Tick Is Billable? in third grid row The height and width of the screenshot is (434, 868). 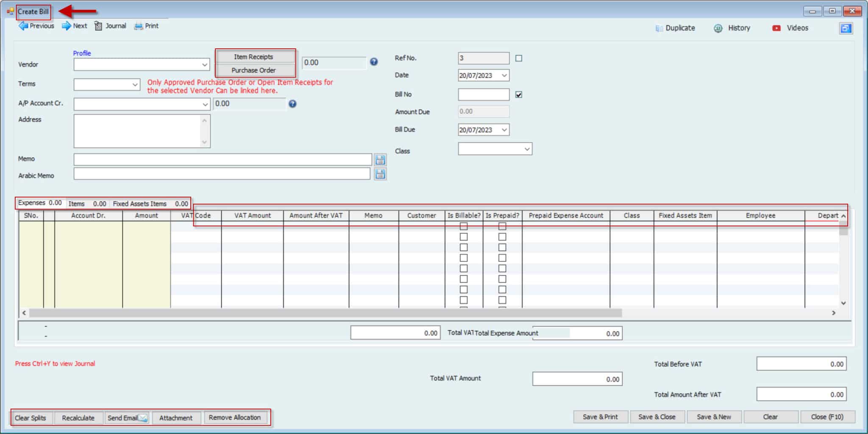(464, 248)
